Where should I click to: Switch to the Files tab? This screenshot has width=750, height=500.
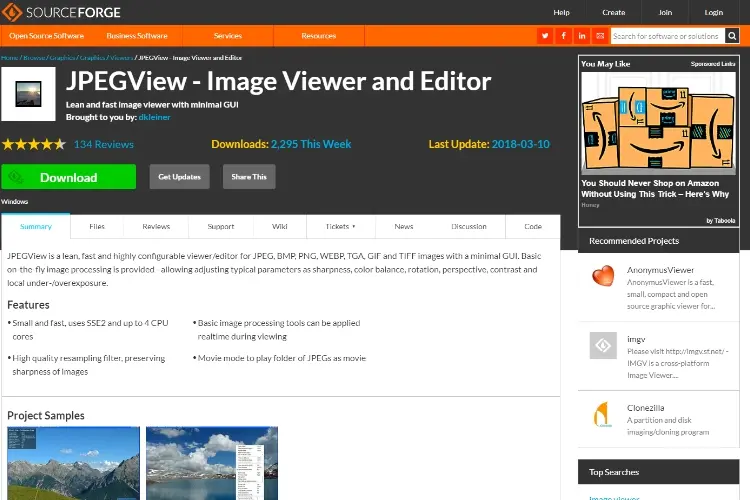[97, 226]
